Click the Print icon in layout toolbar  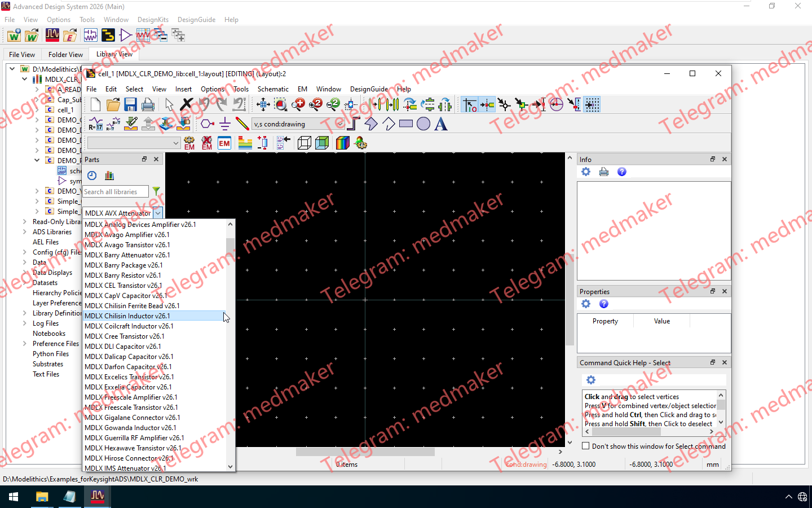[148, 104]
